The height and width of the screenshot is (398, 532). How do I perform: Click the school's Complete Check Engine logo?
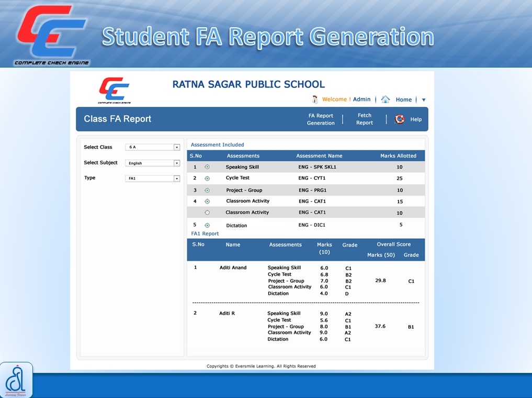point(114,90)
